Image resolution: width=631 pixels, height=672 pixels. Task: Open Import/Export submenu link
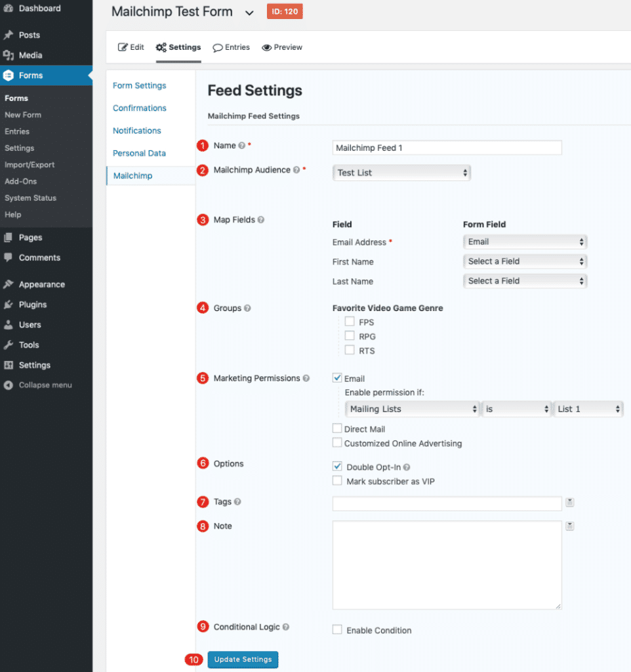30,165
